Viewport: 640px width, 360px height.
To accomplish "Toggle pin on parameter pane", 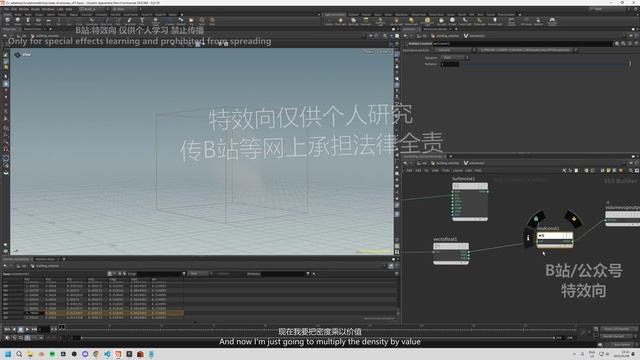I will (x=631, y=36).
